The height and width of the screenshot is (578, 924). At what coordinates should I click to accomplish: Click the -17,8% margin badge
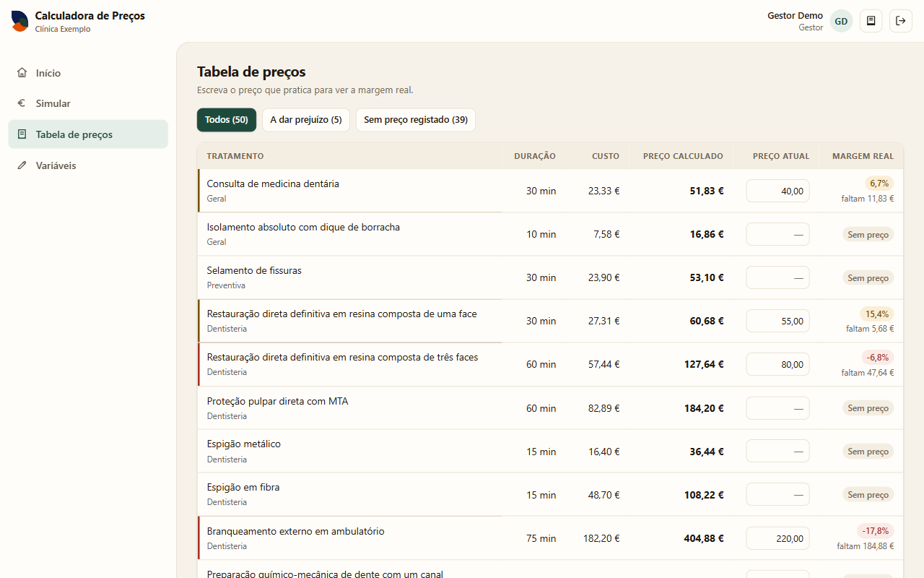point(876,530)
